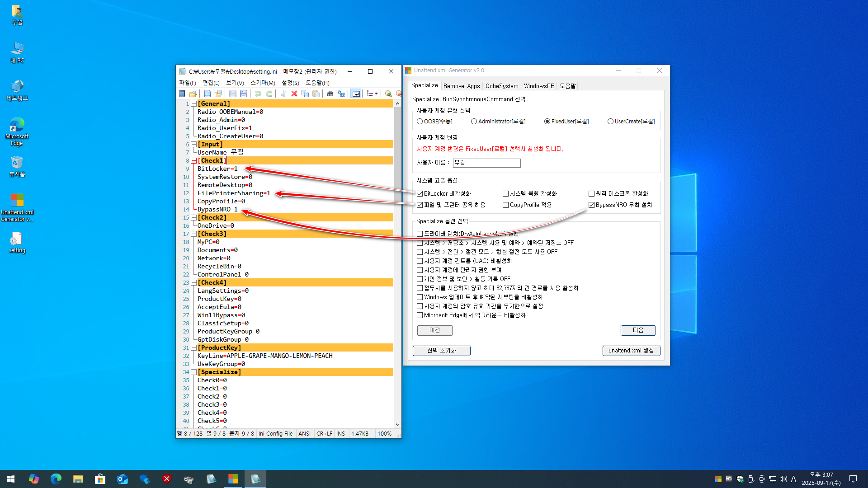Click the 다음 button
The width and height of the screenshot is (868, 488).
(x=638, y=330)
